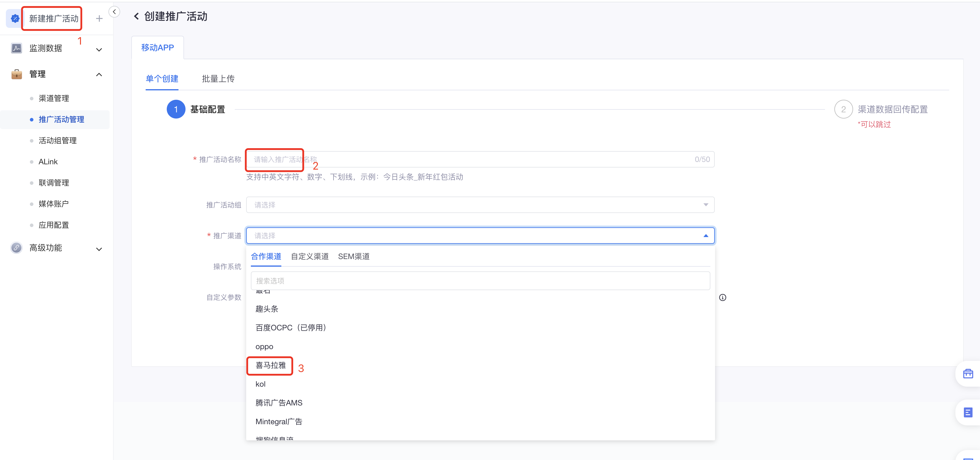Open the floating document icon on the right edge
The width and height of the screenshot is (980, 460).
click(968, 412)
